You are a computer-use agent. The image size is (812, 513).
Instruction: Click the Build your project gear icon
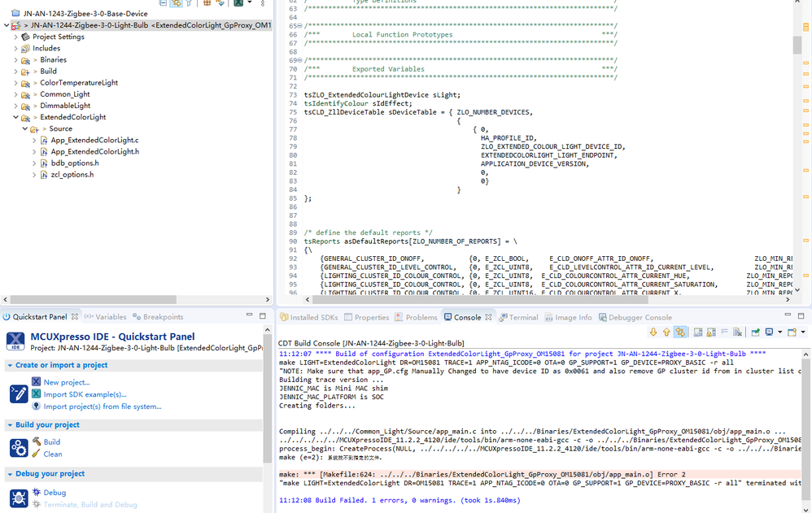point(18,447)
